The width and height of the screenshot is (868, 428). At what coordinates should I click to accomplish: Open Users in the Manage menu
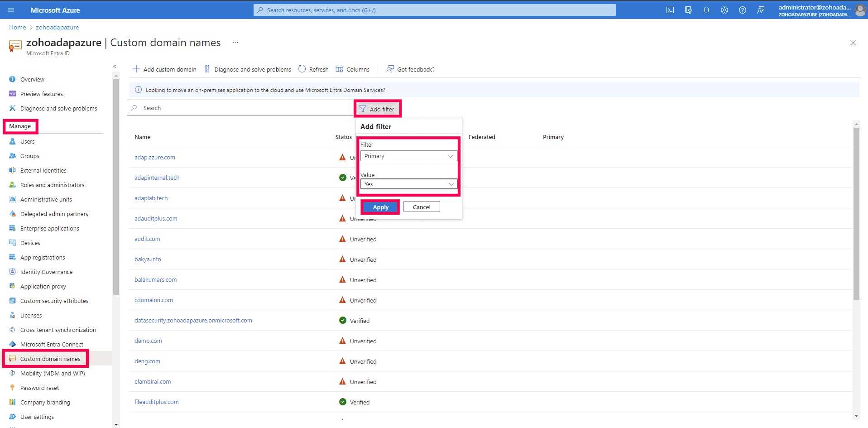pos(27,142)
